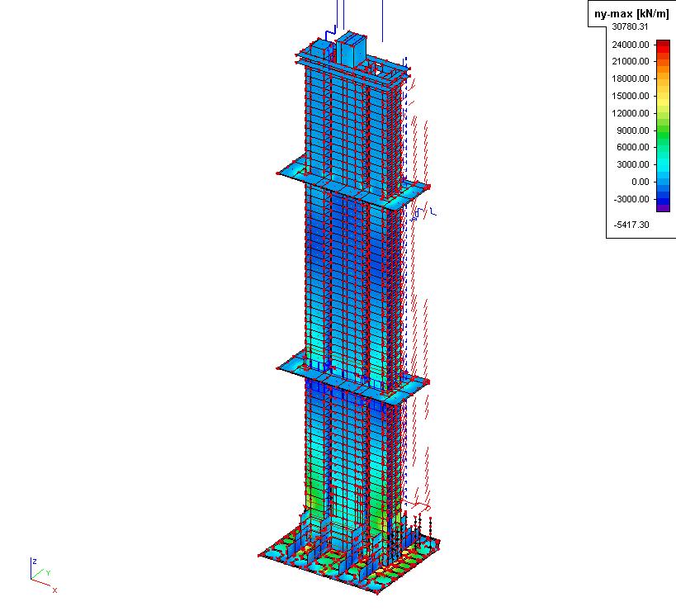Click the Y axis label of triad

(x=48, y=573)
